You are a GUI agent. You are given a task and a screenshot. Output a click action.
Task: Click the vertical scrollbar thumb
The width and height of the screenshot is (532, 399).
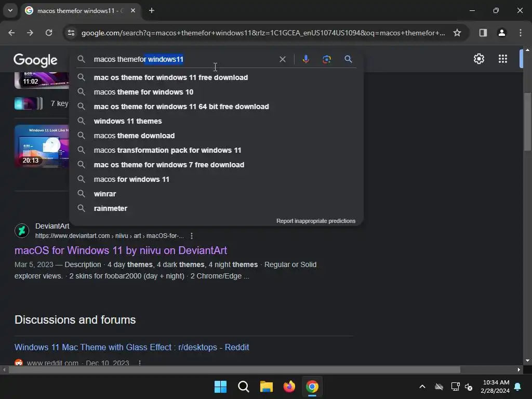tap(527, 122)
